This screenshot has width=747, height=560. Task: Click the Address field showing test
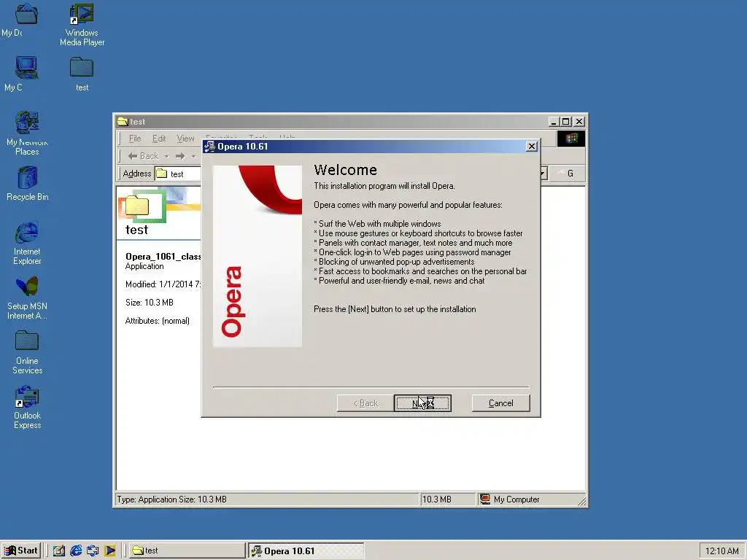click(178, 174)
